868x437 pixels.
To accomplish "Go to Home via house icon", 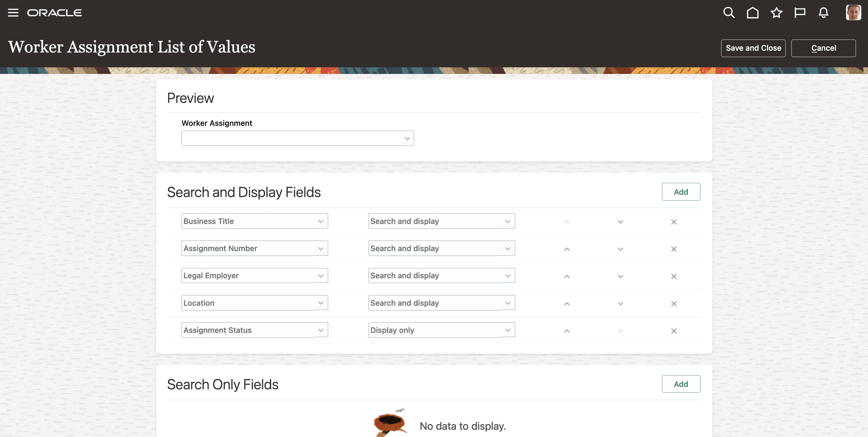I will pos(752,13).
